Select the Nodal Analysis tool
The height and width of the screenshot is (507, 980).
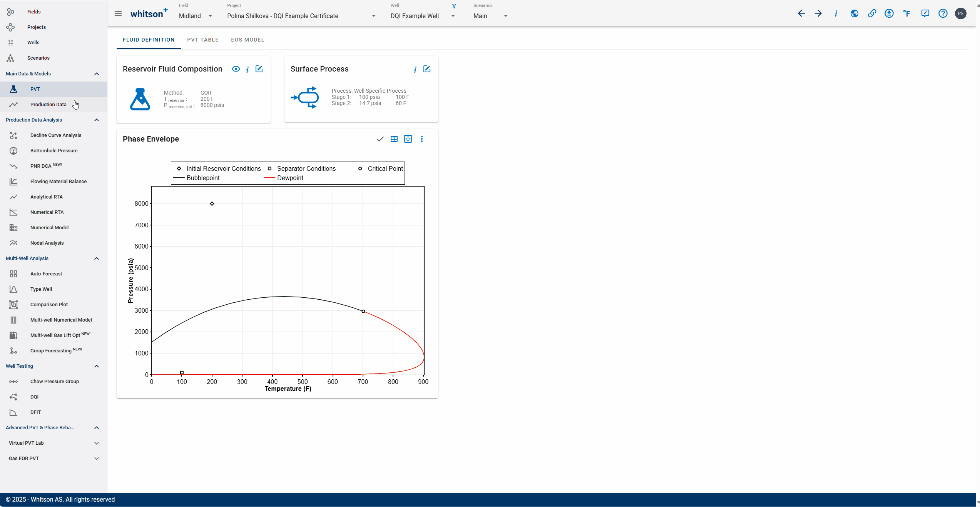[47, 243]
